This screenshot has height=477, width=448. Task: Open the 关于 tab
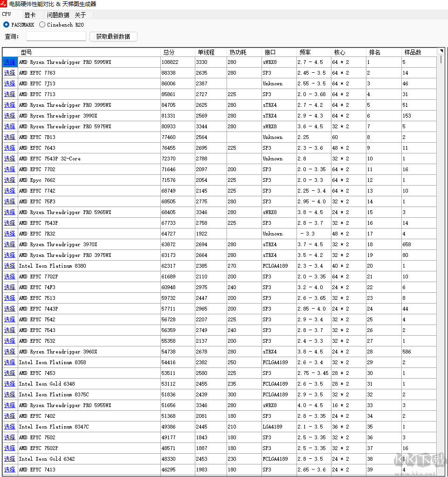(x=80, y=15)
